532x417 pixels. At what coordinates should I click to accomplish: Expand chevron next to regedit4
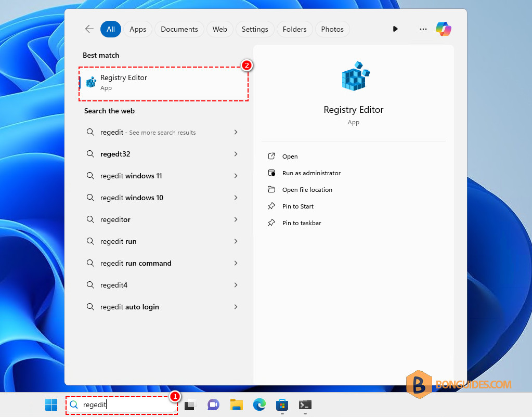point(236,285)
